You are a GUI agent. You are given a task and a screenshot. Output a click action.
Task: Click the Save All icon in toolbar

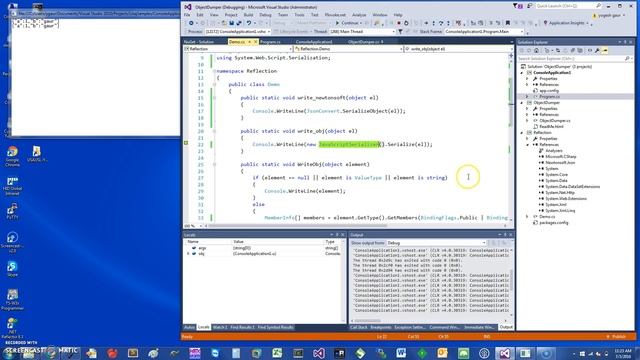pos(239,23)
